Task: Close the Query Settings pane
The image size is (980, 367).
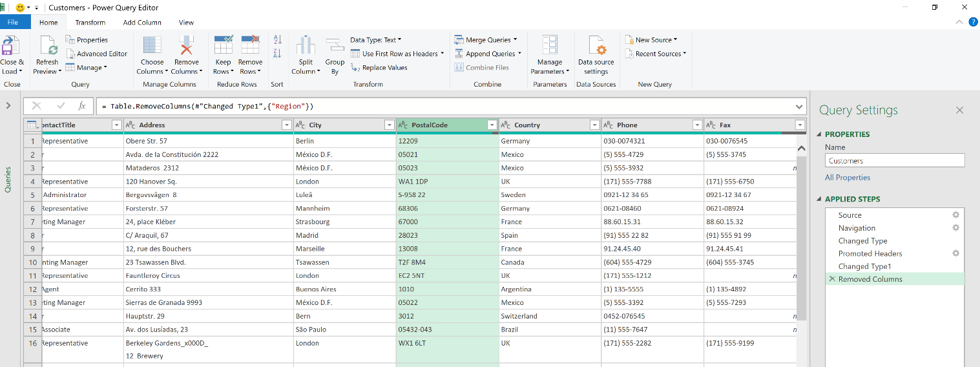Action: (x=959, y=110)
